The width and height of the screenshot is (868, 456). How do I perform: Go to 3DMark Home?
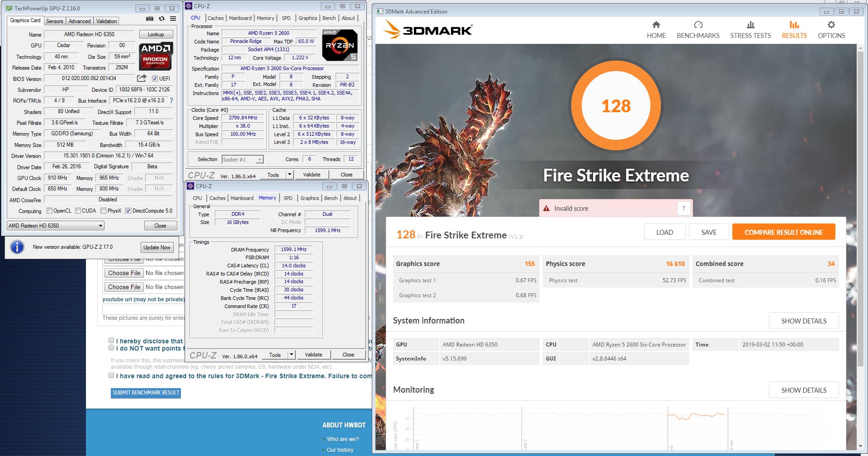(656, 30)
